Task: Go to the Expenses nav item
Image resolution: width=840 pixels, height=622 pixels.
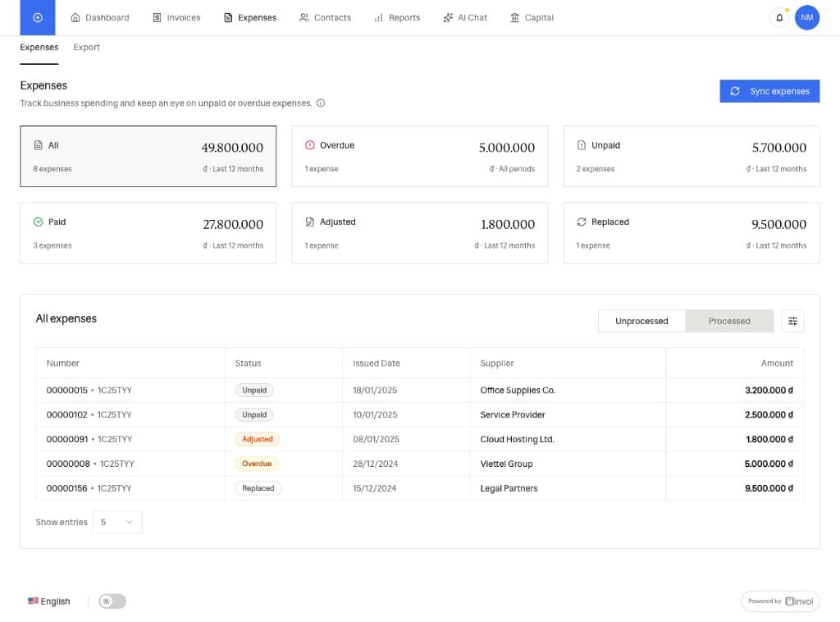Action: point(250,18)
